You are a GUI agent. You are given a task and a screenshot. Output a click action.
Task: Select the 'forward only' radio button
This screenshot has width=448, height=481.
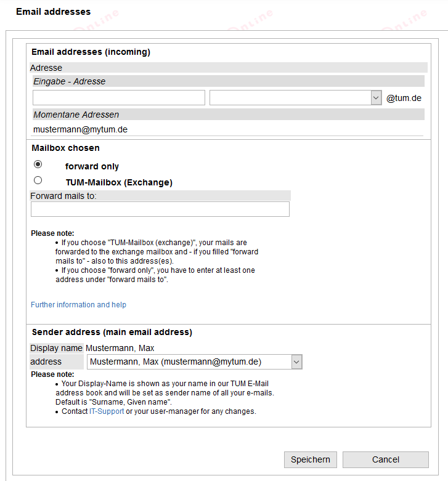38,164
